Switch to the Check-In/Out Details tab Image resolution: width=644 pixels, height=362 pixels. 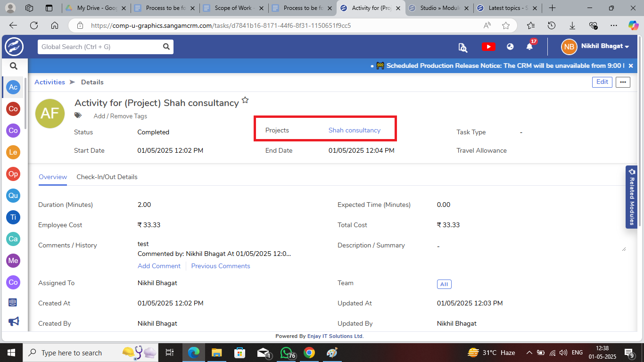click(107, 177)
